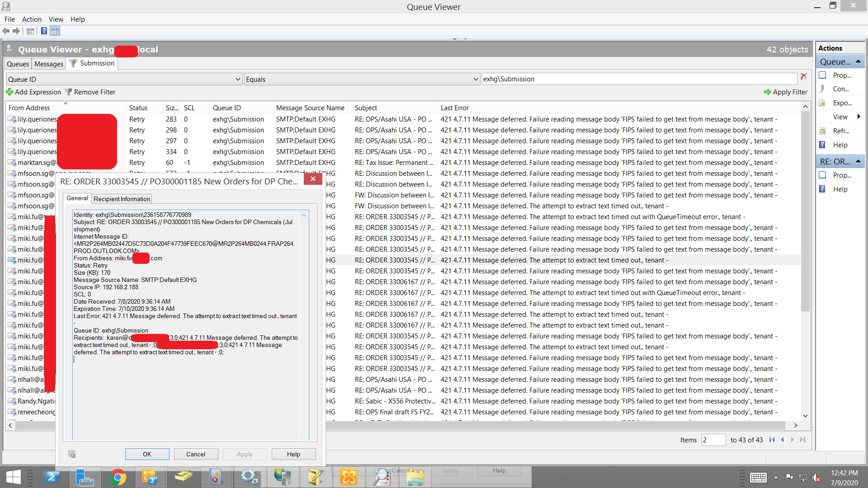Jump to the first page of items
Screen dimensions: 868x488
point(772,440)
